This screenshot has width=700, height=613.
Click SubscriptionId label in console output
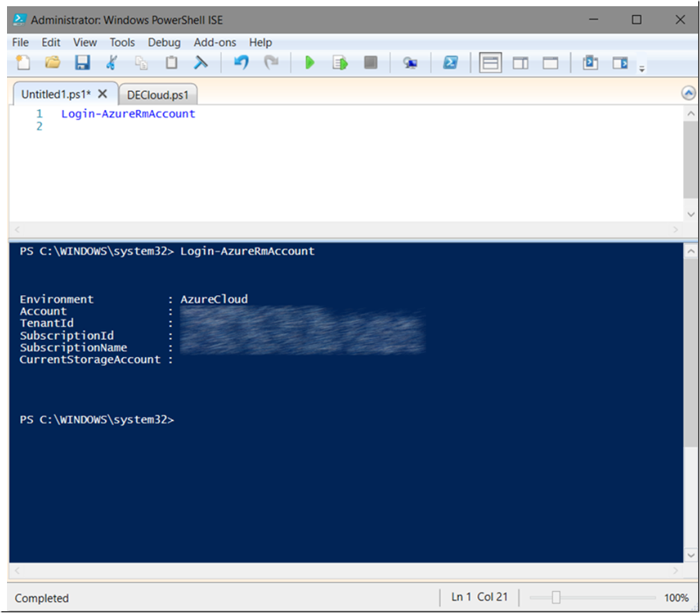67,335
